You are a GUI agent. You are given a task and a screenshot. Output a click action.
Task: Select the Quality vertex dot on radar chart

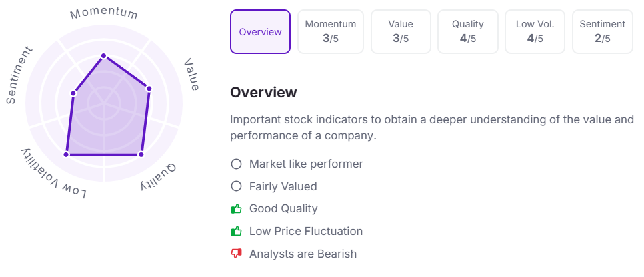coord(141,154)
